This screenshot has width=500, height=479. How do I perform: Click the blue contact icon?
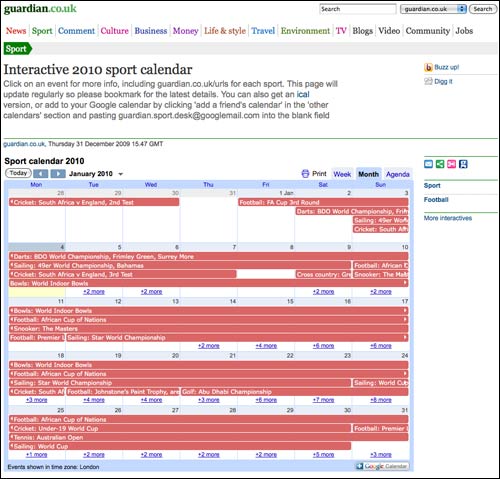463,164
